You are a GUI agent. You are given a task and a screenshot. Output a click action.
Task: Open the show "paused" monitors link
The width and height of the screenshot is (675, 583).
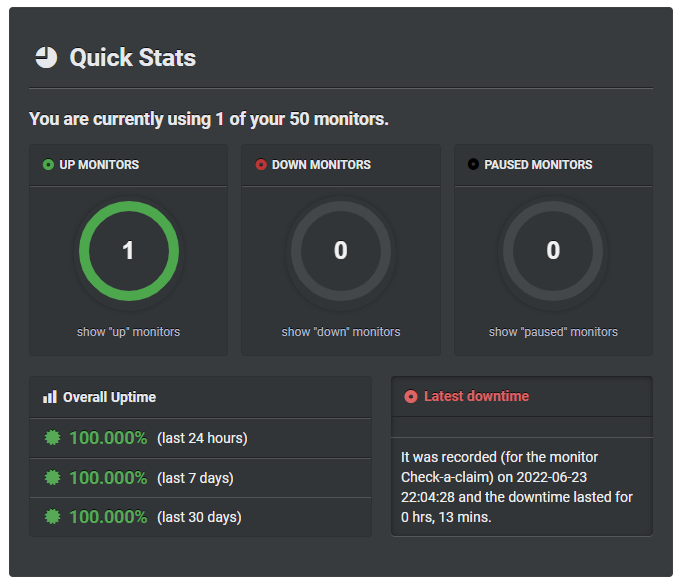click(x=553, y=332)
